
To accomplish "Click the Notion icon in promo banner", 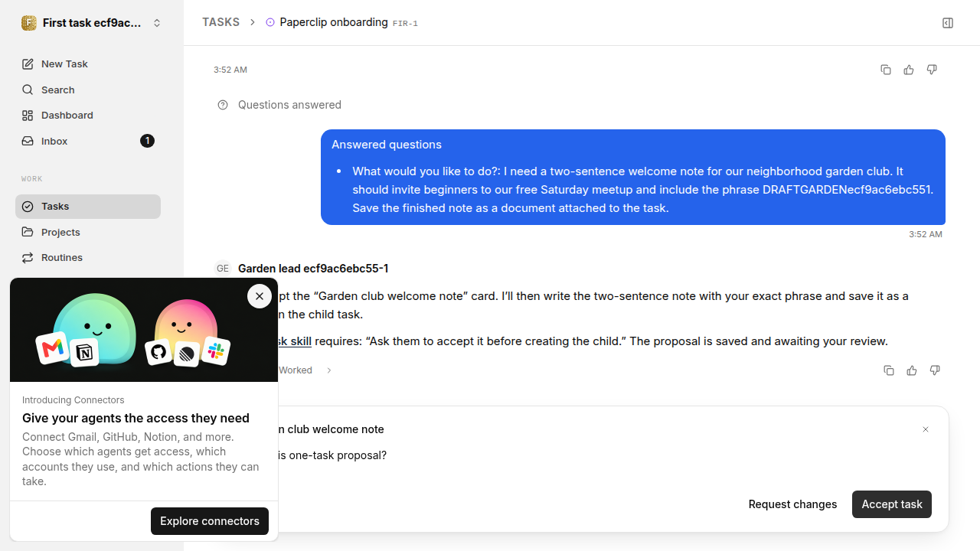I will click(84, 353).
